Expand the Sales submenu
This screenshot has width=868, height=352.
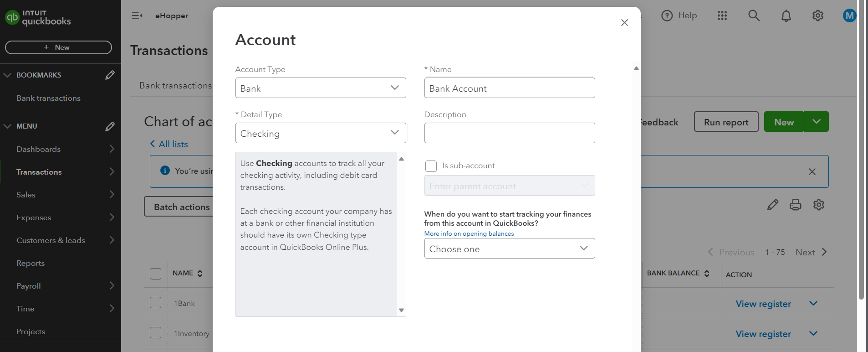click(x=112, y=194)
